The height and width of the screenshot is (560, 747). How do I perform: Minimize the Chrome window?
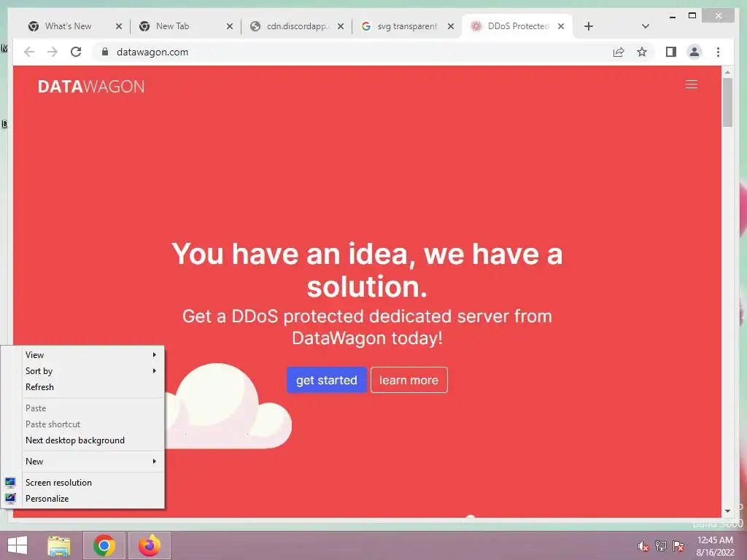673,17
